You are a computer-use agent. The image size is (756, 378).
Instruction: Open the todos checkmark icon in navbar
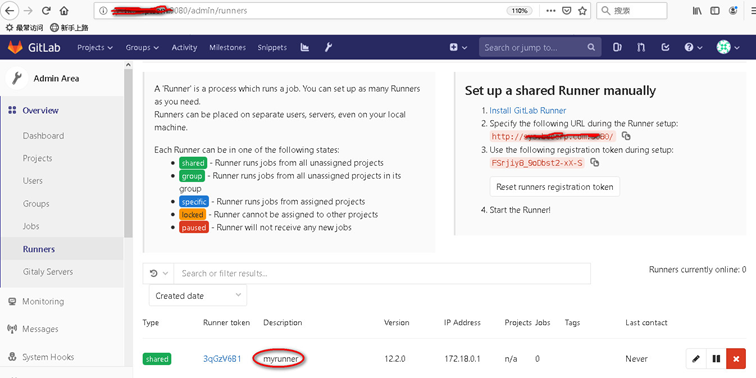[665, 47]
